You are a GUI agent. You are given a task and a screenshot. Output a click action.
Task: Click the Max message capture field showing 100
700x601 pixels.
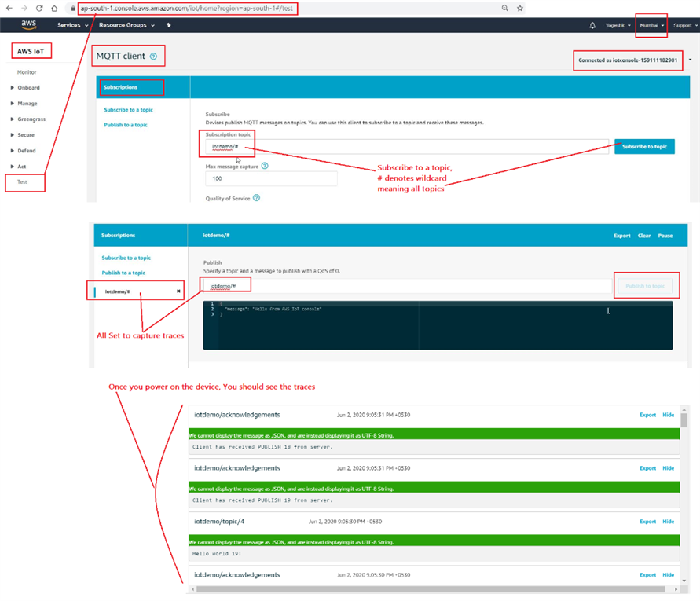271,178
